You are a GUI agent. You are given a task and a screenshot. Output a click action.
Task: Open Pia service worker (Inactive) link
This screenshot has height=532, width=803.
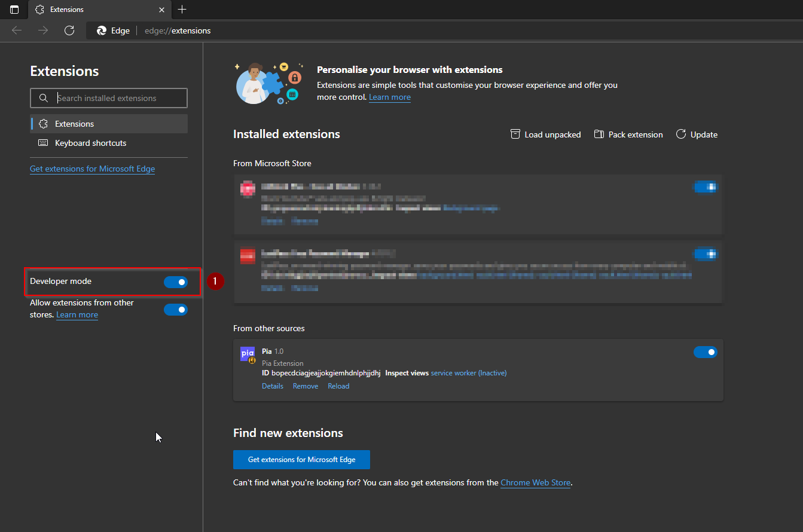coord(469,373)
